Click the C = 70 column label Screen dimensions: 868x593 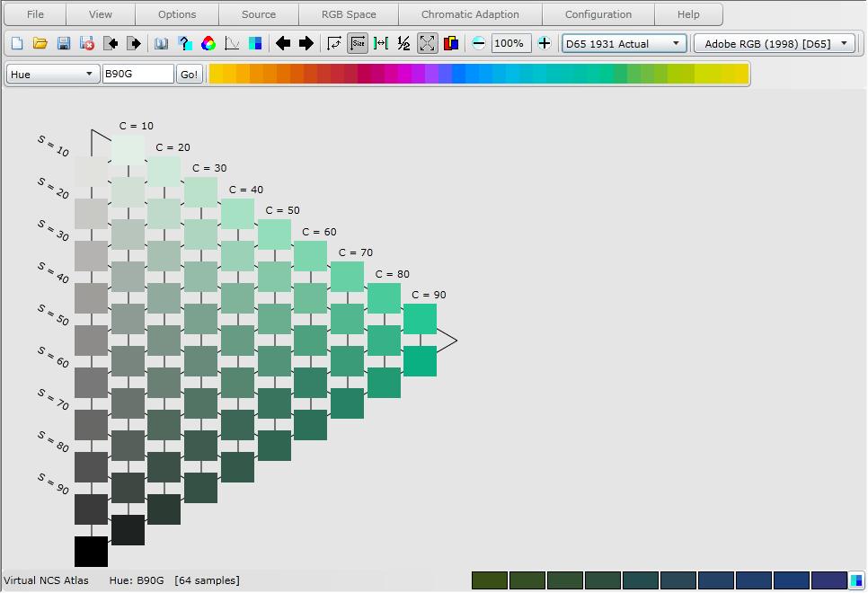coord(356,253)
